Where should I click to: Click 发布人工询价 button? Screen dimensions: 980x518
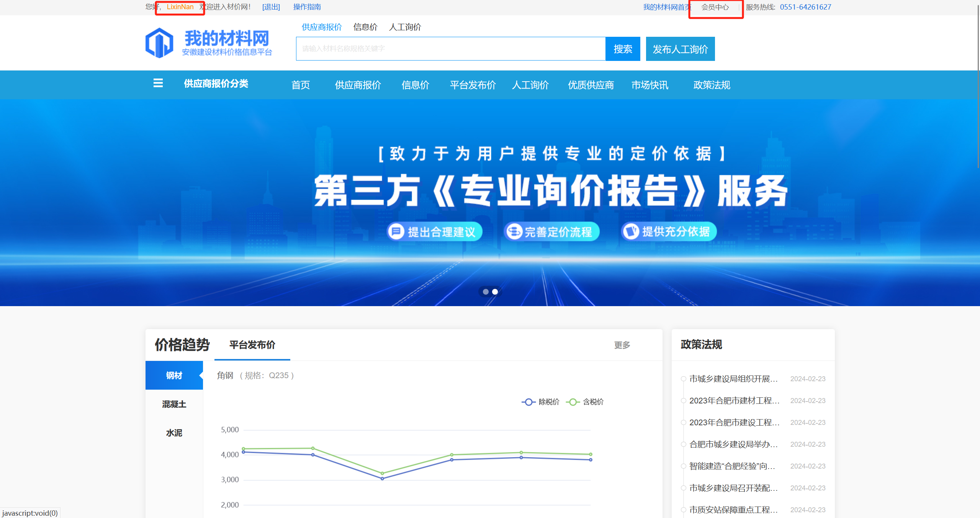(x=680, y=49)
